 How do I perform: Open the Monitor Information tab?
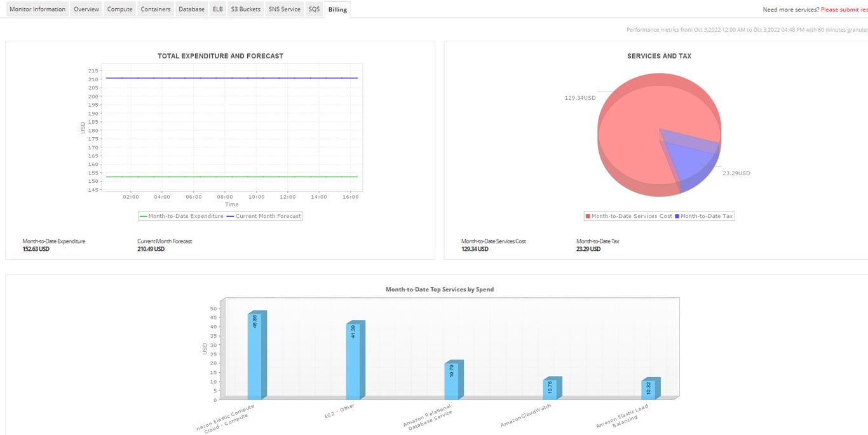click(x=37, y=9)
